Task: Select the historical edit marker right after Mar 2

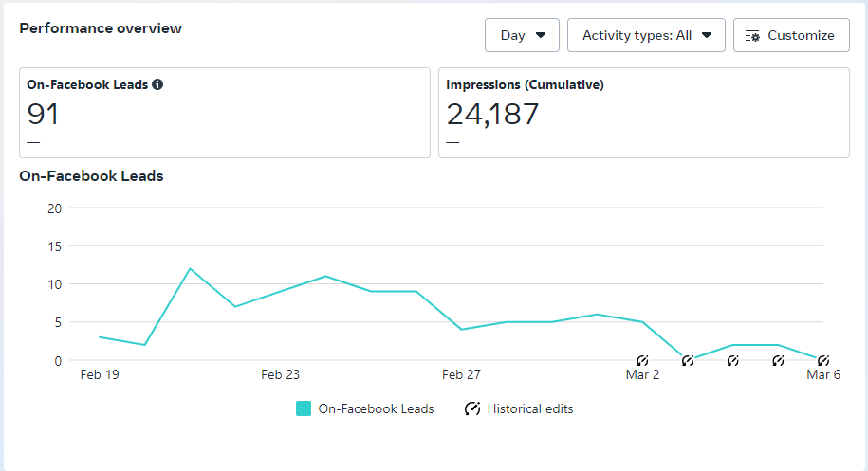Action: tap(688, 360)
